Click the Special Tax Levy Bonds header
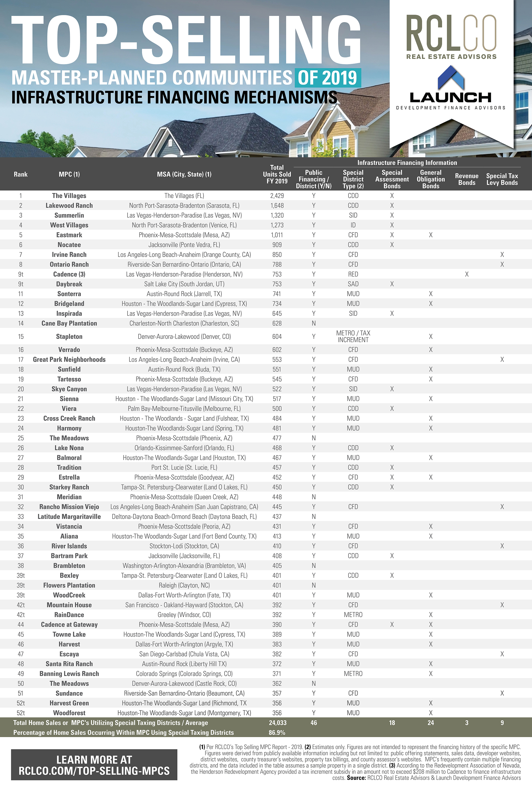 [502, 179]
